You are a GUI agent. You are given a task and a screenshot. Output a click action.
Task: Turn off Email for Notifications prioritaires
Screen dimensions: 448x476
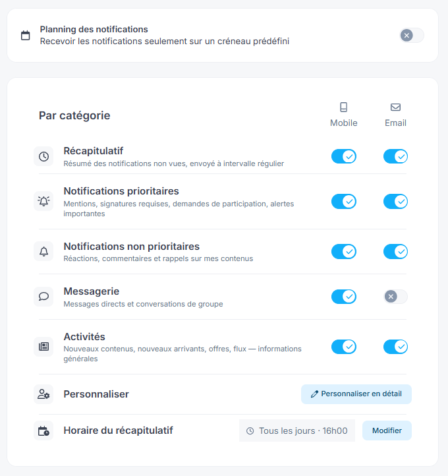pyautogui.click(x=395, y=202)
